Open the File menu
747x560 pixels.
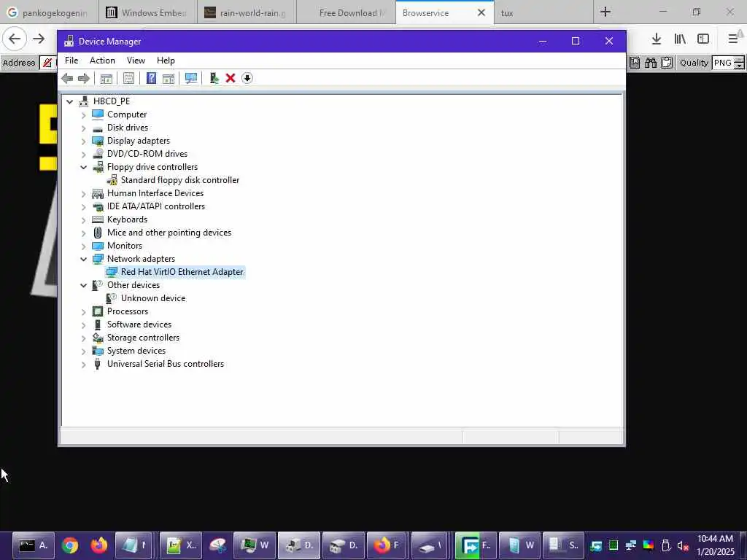pyautogui.click(x=71, y=61)
